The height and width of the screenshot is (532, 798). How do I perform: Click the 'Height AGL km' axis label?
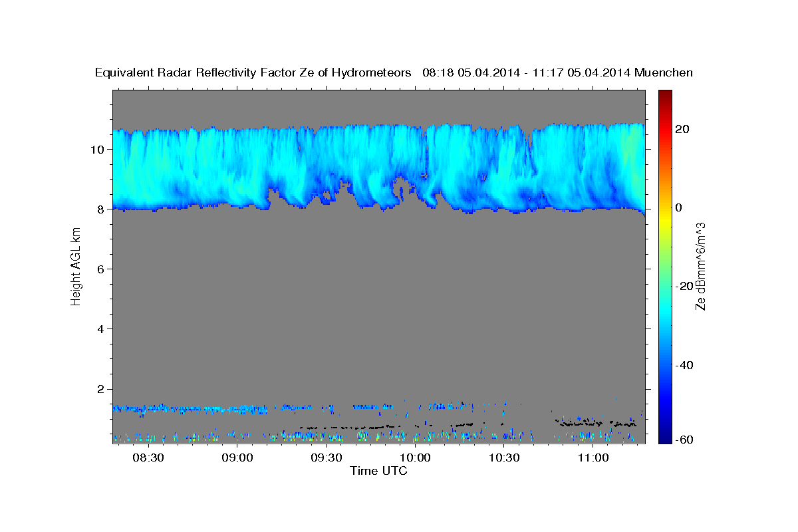point(76,266)
